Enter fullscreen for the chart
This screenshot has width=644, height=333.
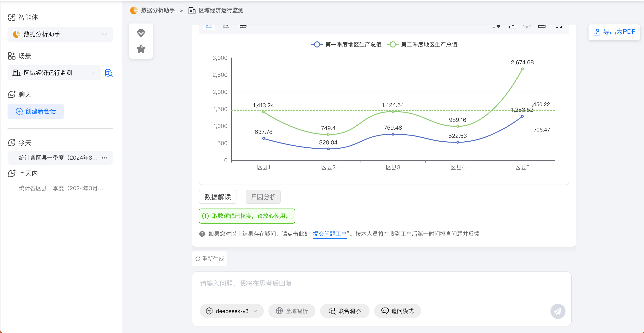tap(558, 26)
